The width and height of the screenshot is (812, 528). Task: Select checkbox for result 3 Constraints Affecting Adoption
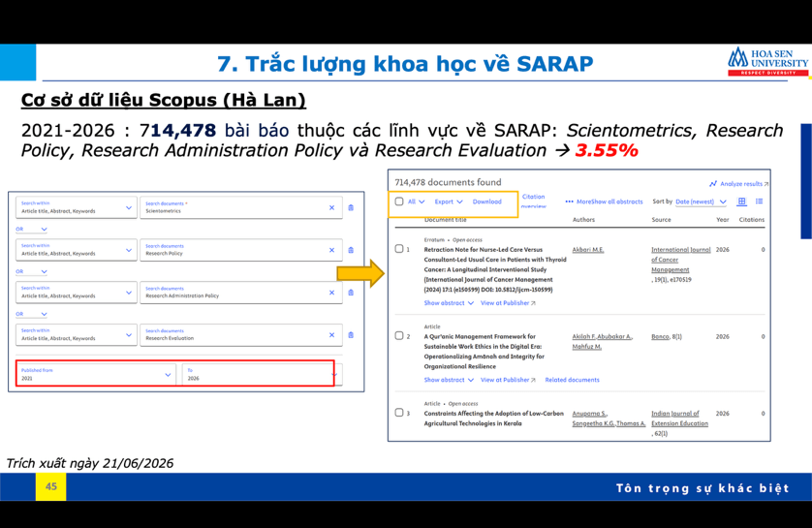tap(399, 413)
